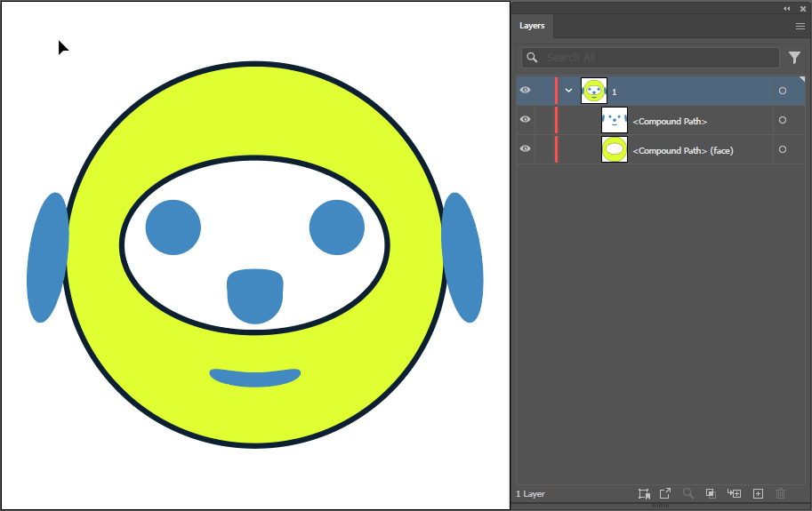Click the blue mouth shape on canvas
Viewport: 812px width, 511px height.
point(254,378)
